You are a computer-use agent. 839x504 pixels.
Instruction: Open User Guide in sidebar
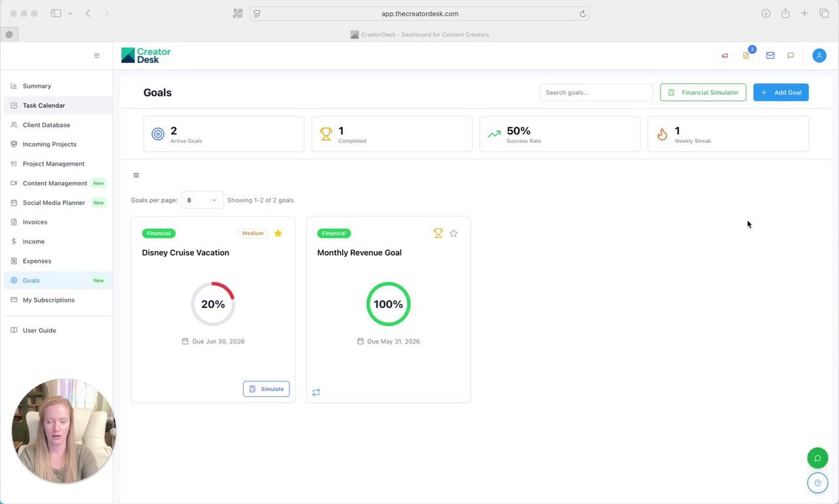pos(57,330)
